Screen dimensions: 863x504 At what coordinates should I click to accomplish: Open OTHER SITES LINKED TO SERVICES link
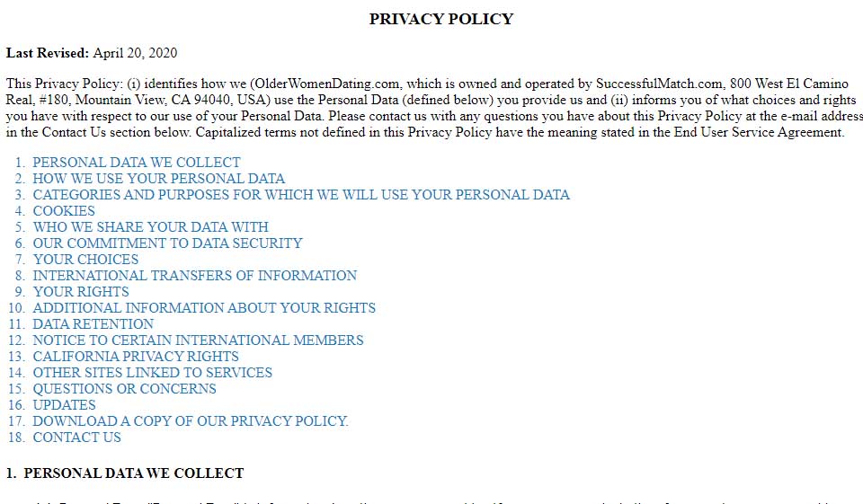(152, 373)
